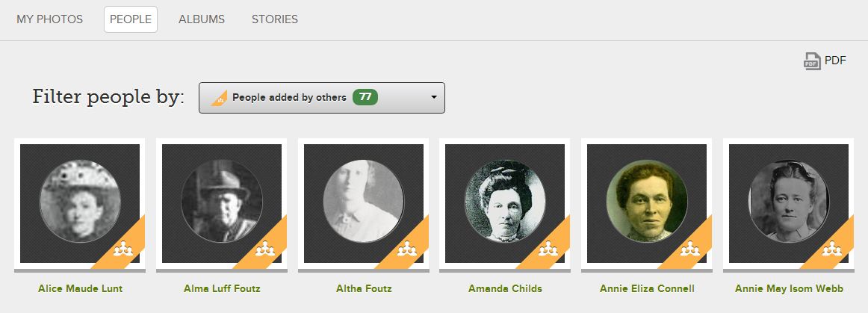
Task: Click shared-people badge on Annie May Isom Webb card
Action: 832,250
